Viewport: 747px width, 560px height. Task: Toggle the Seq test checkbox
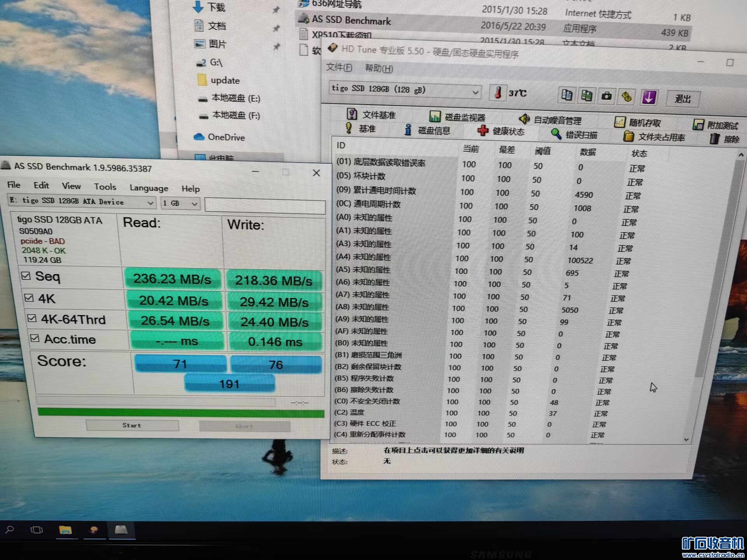click(x=26, y=276)
